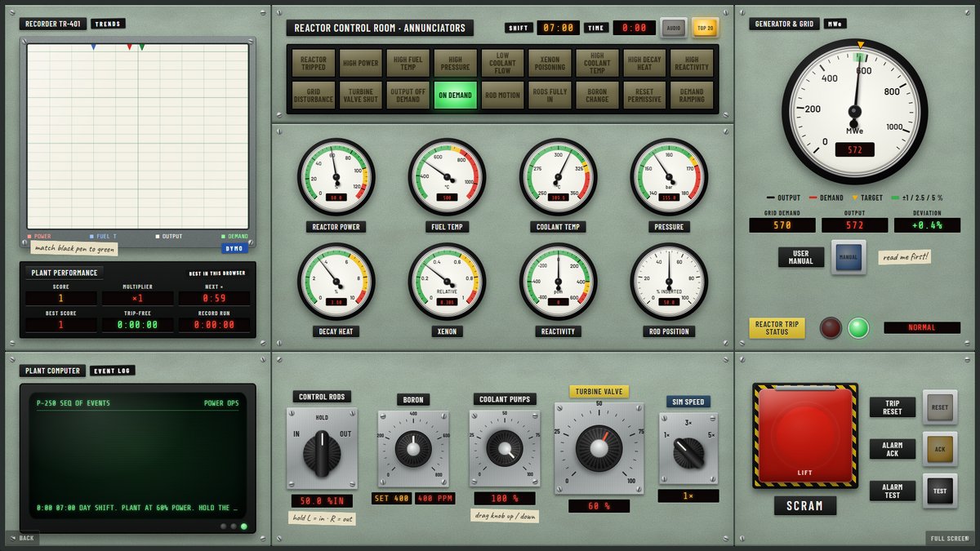Click the AUDIO toggle button
Image resolution: width=980 pixels, height=551 pixels.
674,28
